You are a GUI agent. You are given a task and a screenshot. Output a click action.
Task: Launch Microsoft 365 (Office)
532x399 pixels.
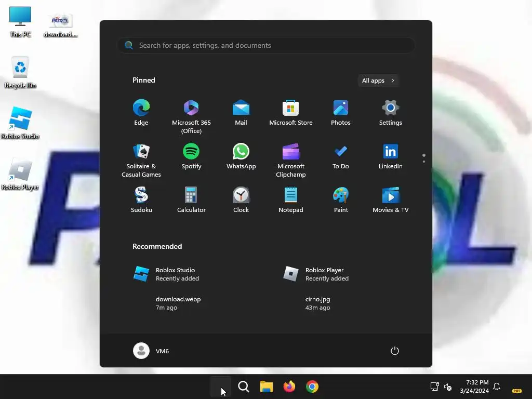click(191, 117)
